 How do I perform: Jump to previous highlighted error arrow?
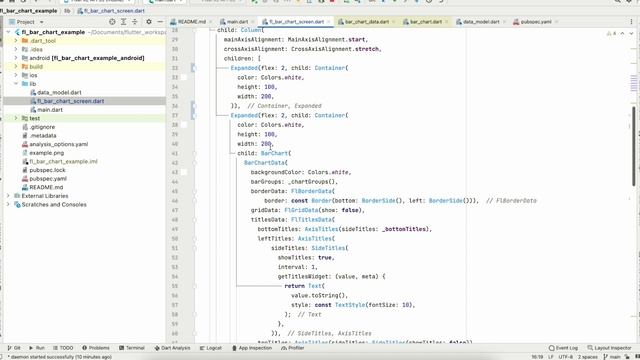(x=622, y=33)
